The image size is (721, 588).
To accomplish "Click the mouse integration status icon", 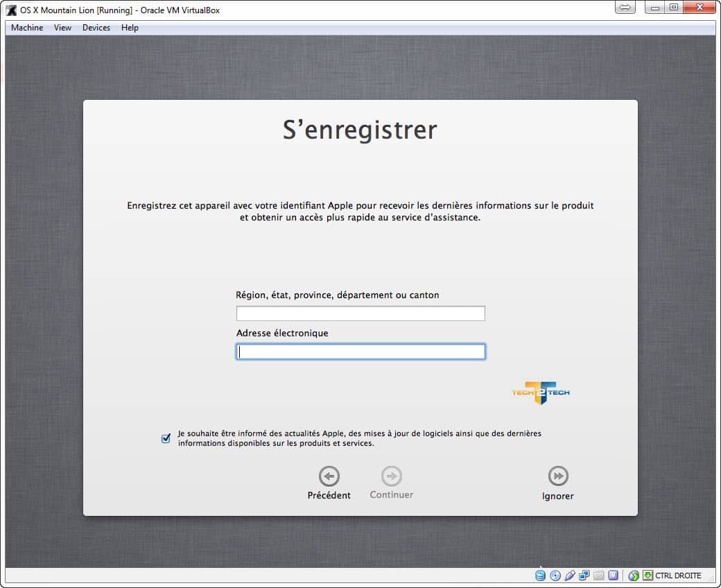I will (x=634, y=575).
